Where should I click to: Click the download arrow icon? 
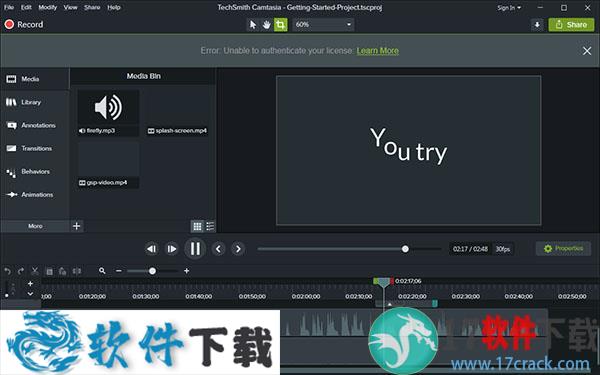click(x=537, y=25)
